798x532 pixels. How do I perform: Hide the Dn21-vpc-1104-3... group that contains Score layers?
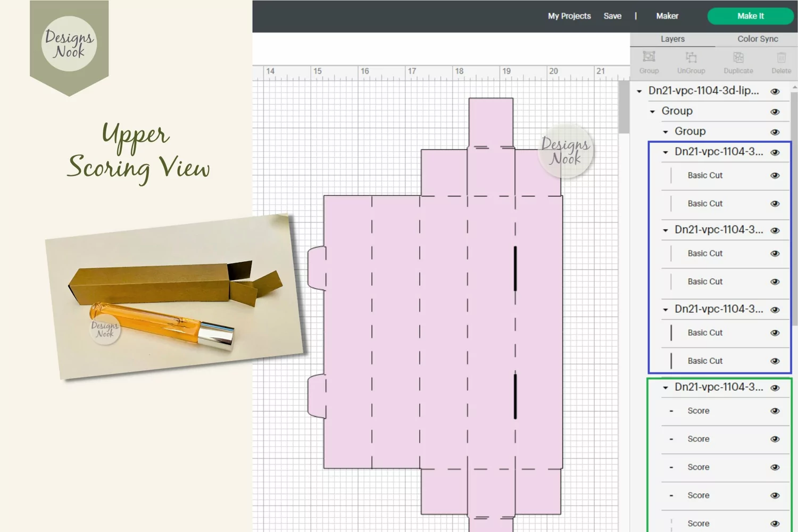pos(775,388)
